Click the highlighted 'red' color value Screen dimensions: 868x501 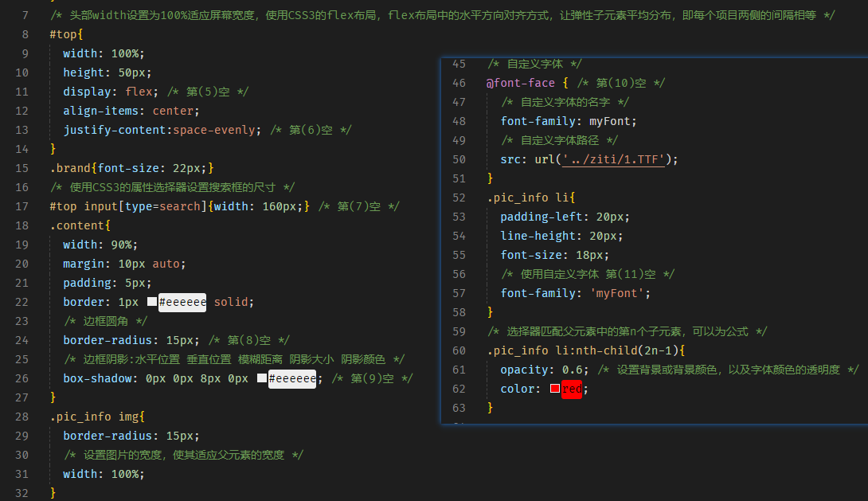coord(571,389)
